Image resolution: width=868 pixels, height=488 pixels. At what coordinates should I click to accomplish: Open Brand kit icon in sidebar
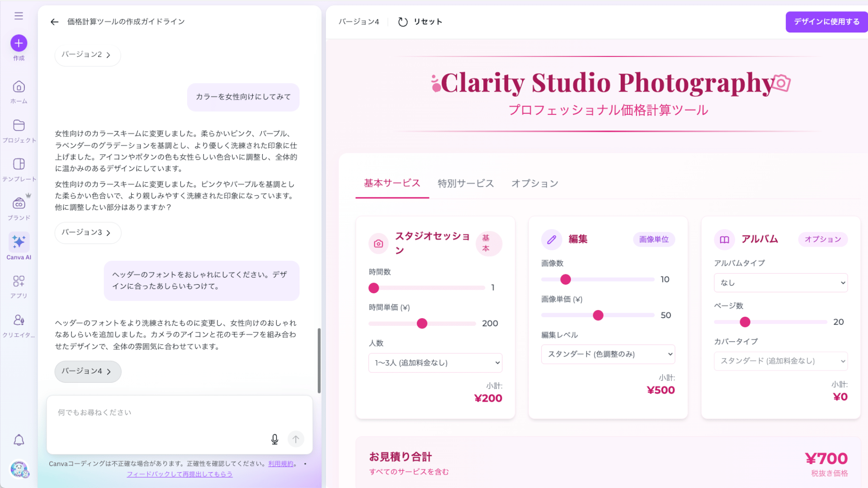19,204
